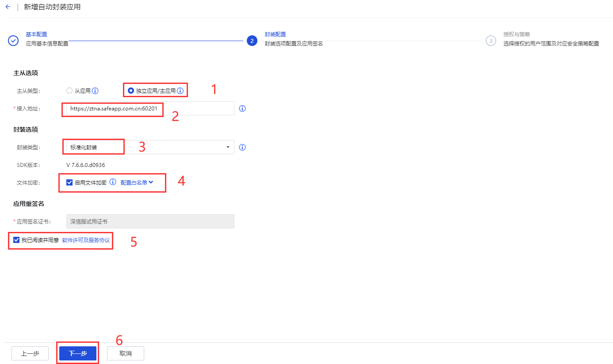The height and width of the screenshot is (364, 613).
Task: Expand the 配置白名单 section
Action: click(137, 182)
